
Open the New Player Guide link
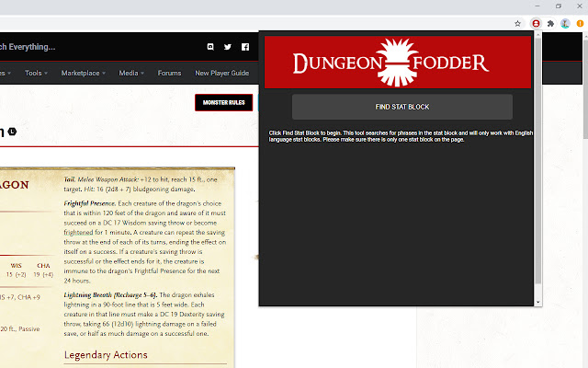click(222, 74)
